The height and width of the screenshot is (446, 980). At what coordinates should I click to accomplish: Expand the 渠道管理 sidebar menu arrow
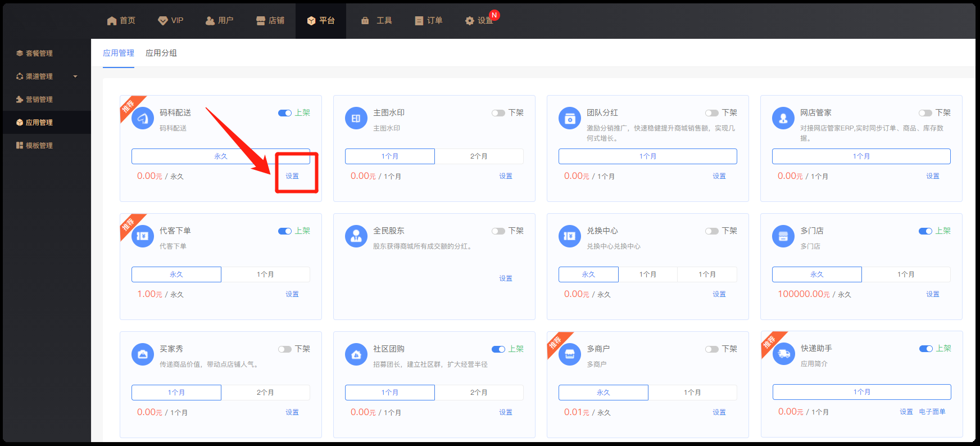(x=75, y=76)
